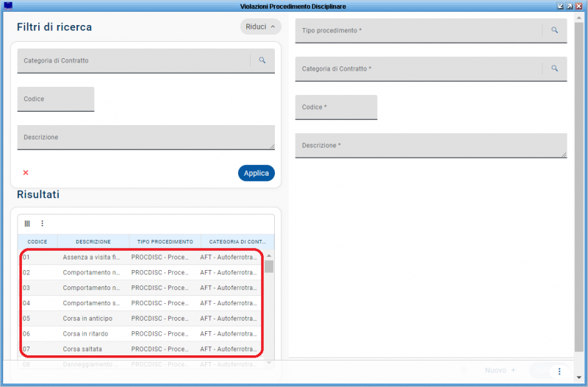Clear filters with the red X icon

click(x=26, y=173)
